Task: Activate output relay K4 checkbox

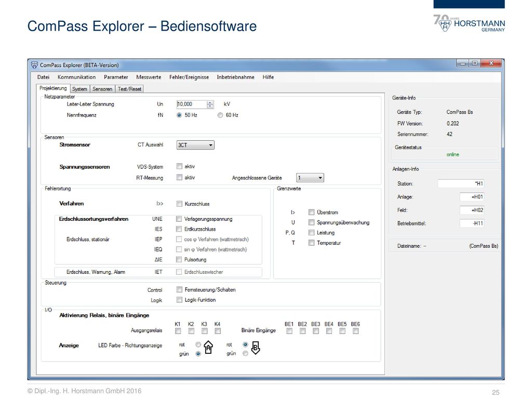Action: click(218, 331)
